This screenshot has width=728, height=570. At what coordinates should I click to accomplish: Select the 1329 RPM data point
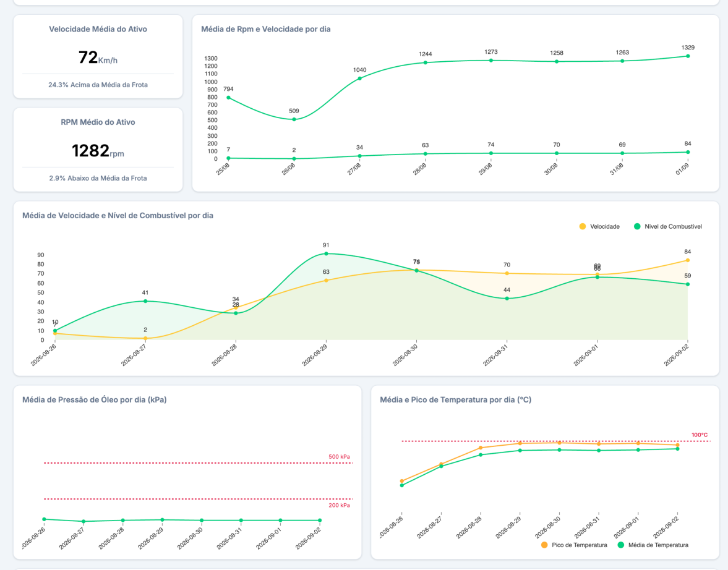point(688,56)
